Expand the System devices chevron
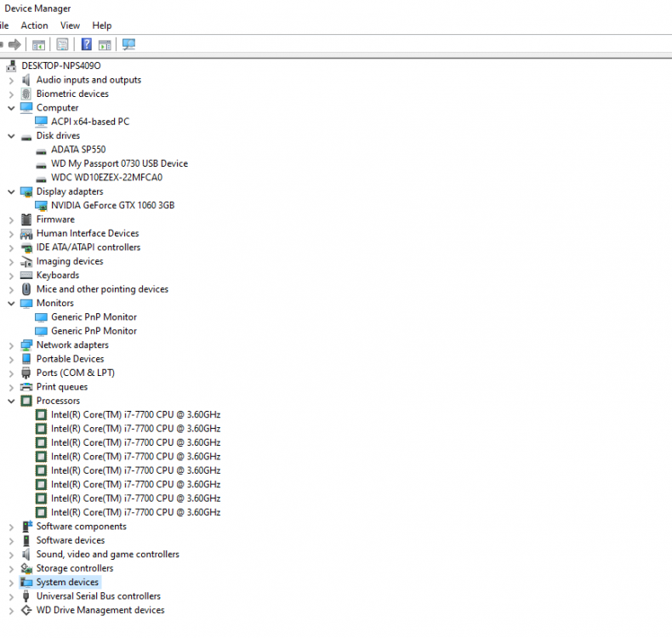This screenshot has height=638, width=672. coord(12,583)
